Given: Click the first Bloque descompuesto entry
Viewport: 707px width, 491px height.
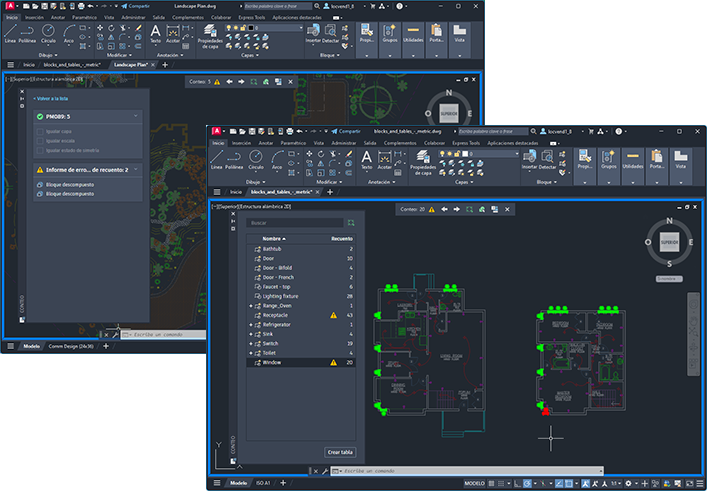Looking at the screenshot, I should [x=65, y=184].
